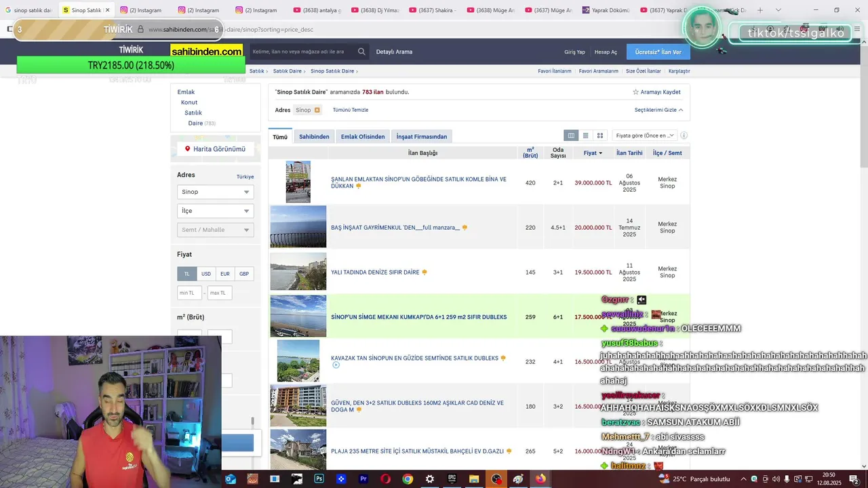The height and width of the screenshot is (488, 868).
Task: Open new browser tab with plus icon
Action: (x=760, y=10)
